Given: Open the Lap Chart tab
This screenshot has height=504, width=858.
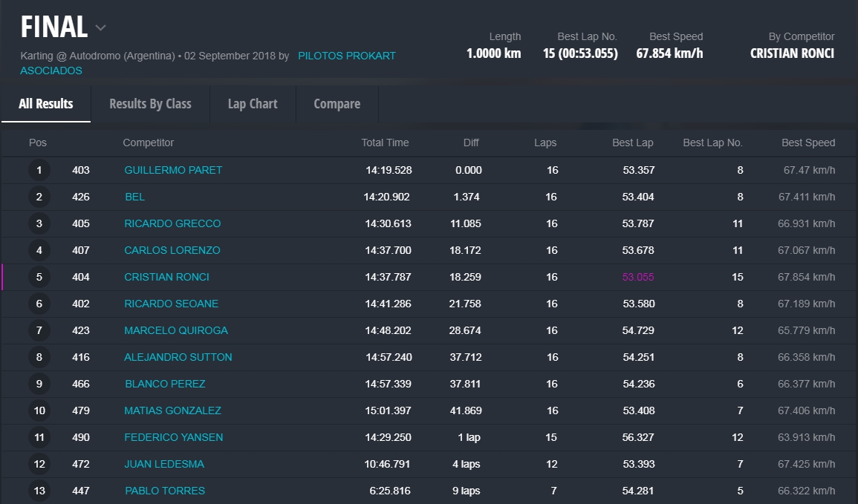Looking at the screenshot, I should 253,104.
